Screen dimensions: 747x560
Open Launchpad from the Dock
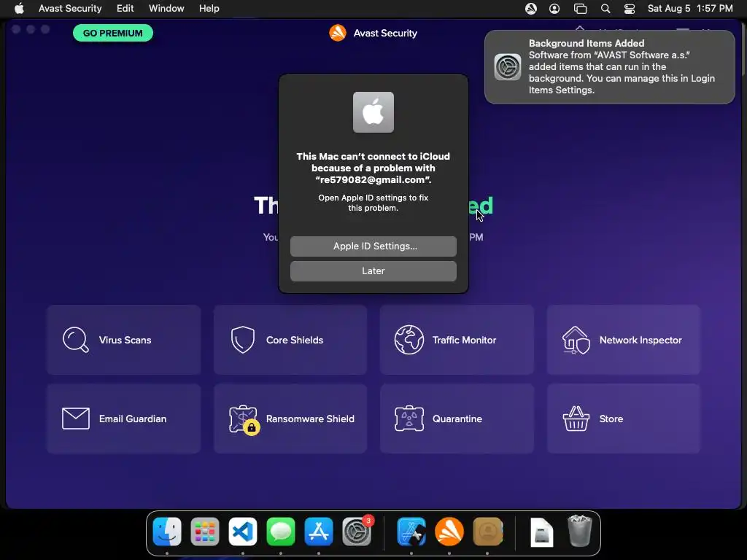[205, 532]
